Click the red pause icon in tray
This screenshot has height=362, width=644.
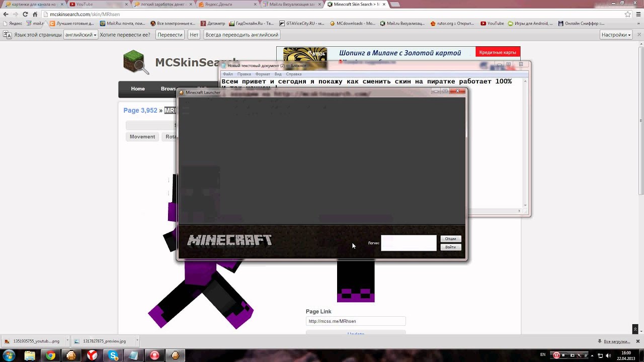click(556, 355)
